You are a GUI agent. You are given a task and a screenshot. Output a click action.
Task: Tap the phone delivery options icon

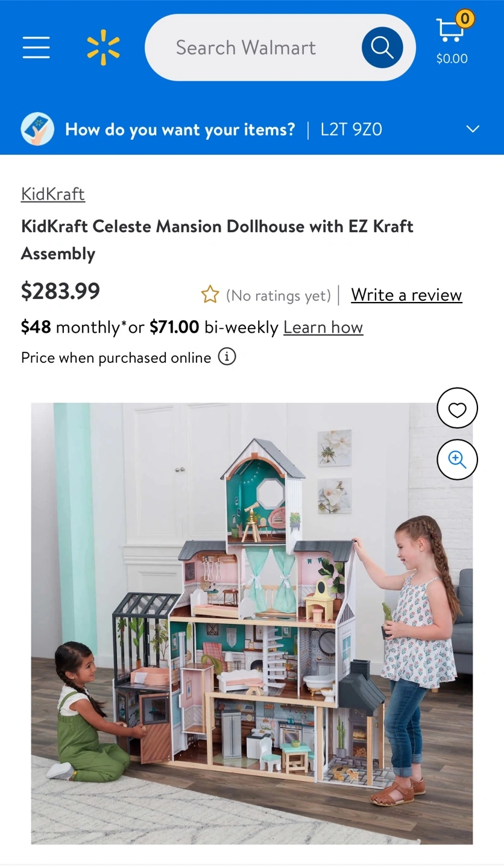37,129
